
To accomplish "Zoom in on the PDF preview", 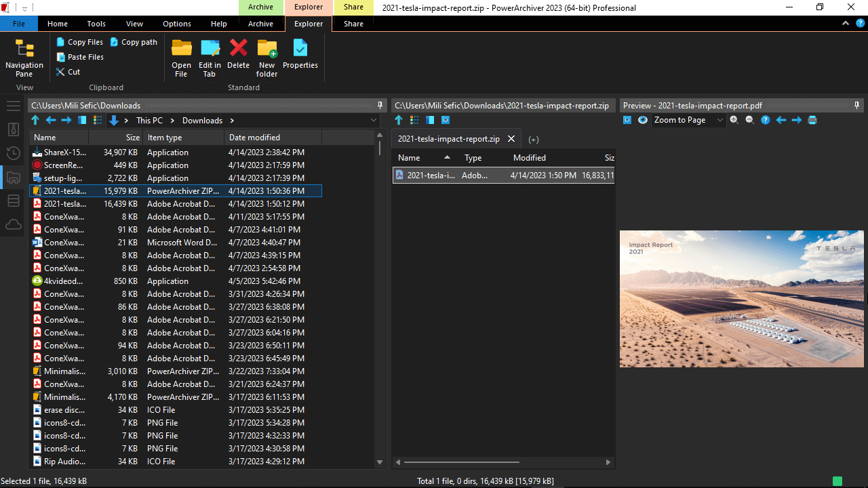I will click(x=734, y=120).
